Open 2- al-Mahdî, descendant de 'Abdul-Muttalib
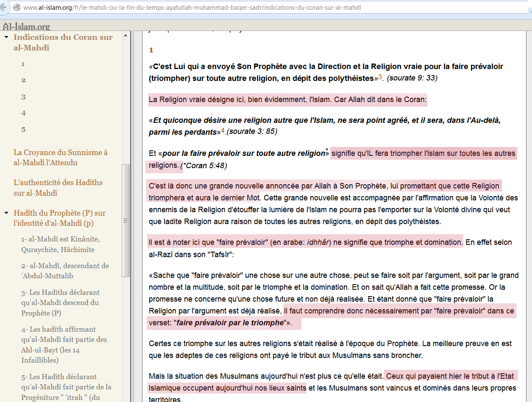Viewport: 532px width, 402px height. coord(65,271)
